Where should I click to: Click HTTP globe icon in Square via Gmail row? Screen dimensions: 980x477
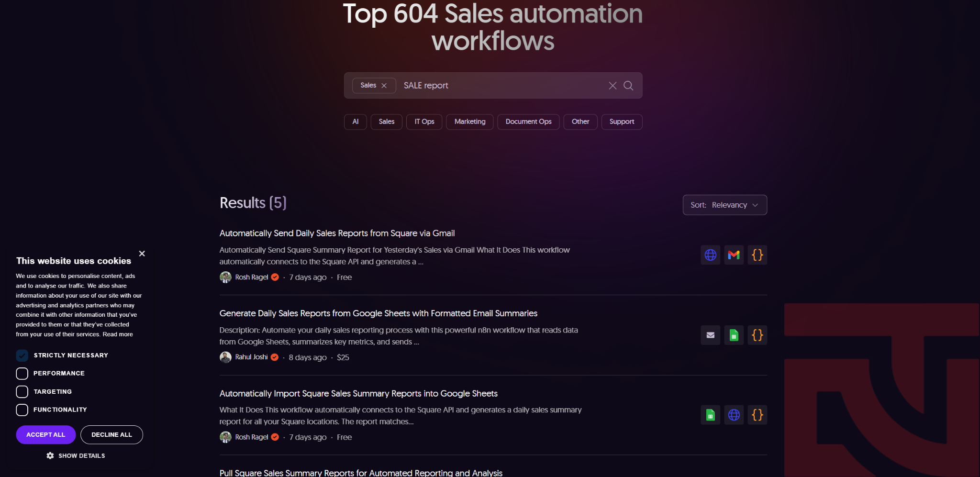click(711, 255)
